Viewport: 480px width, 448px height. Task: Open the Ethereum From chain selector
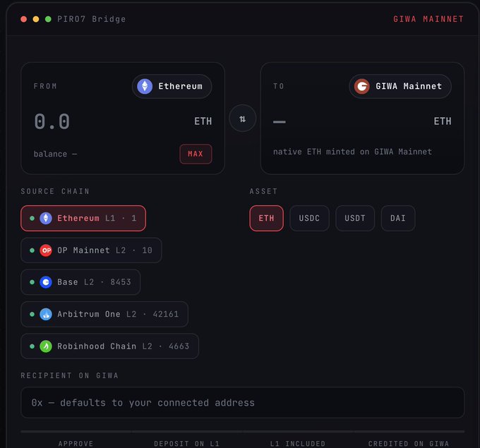pyautogui.click(x=172, y=86)
